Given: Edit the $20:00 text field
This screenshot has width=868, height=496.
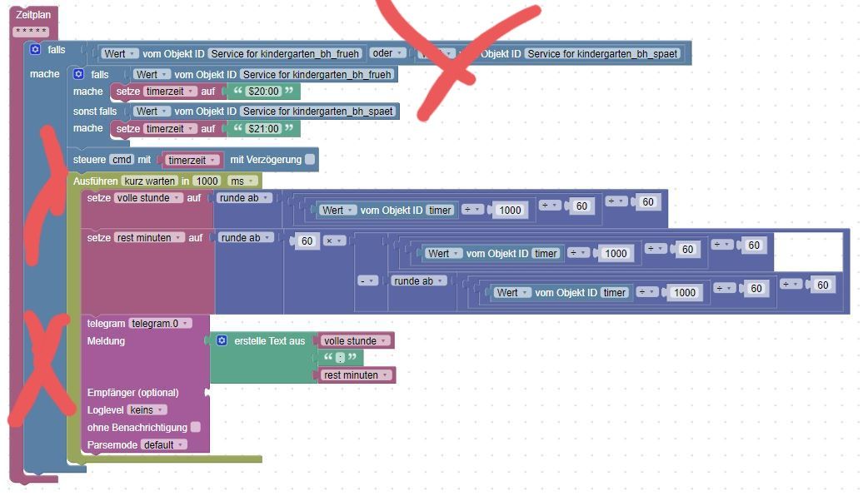Looking at the screenshot, I should coord(264,92).
